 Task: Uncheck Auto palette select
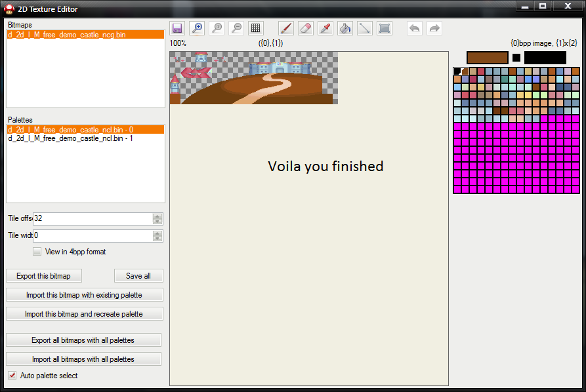tap(12, 376)
